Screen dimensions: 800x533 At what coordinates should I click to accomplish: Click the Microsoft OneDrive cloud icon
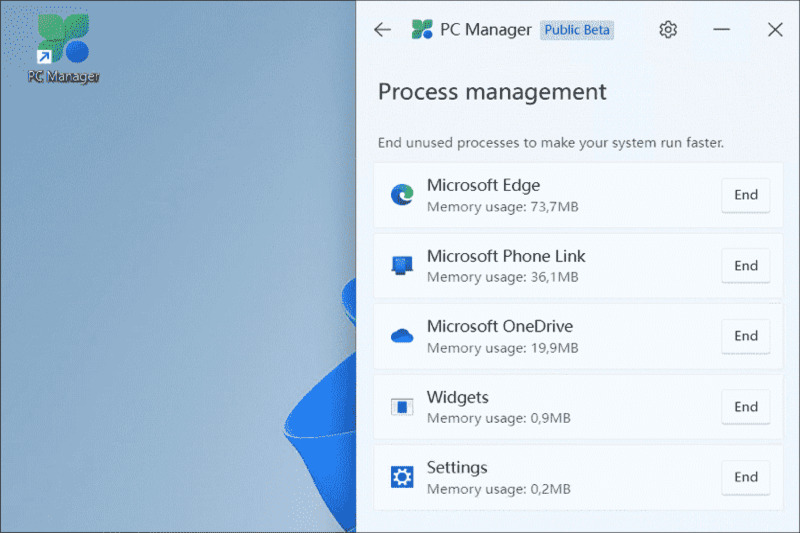402,336
